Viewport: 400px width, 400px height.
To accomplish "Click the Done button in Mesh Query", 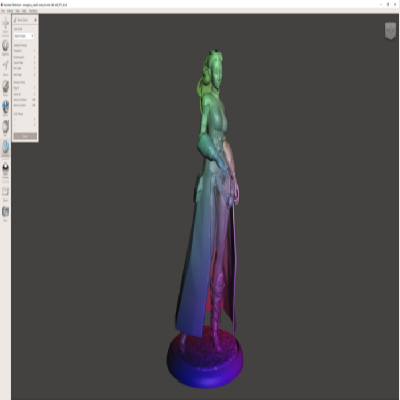I will coord(25,136).
